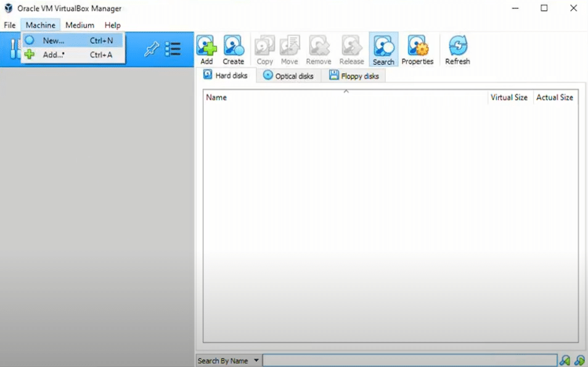Refresh the media list

pyautogui.click(x=457, y=49)
